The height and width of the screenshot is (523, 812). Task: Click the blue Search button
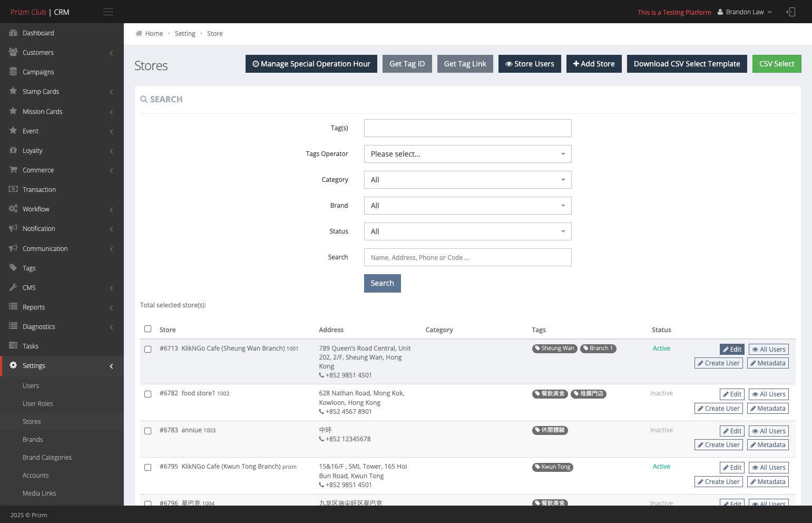pyautogui.click(x=382, y=283)
